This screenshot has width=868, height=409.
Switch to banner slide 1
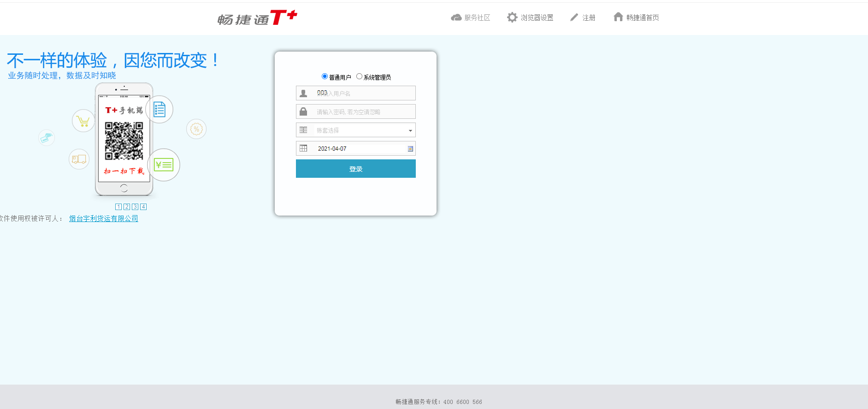pos(118,207)
